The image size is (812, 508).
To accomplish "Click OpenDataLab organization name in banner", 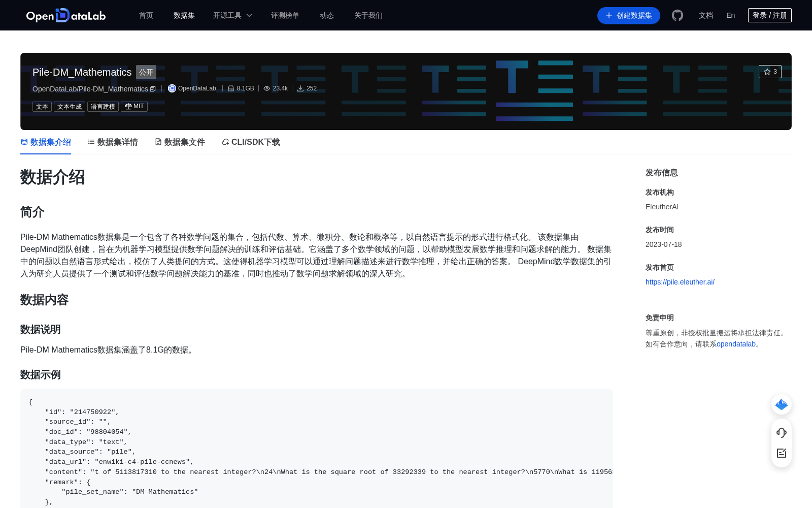I will pyautogui.click(x=197, y=88).
